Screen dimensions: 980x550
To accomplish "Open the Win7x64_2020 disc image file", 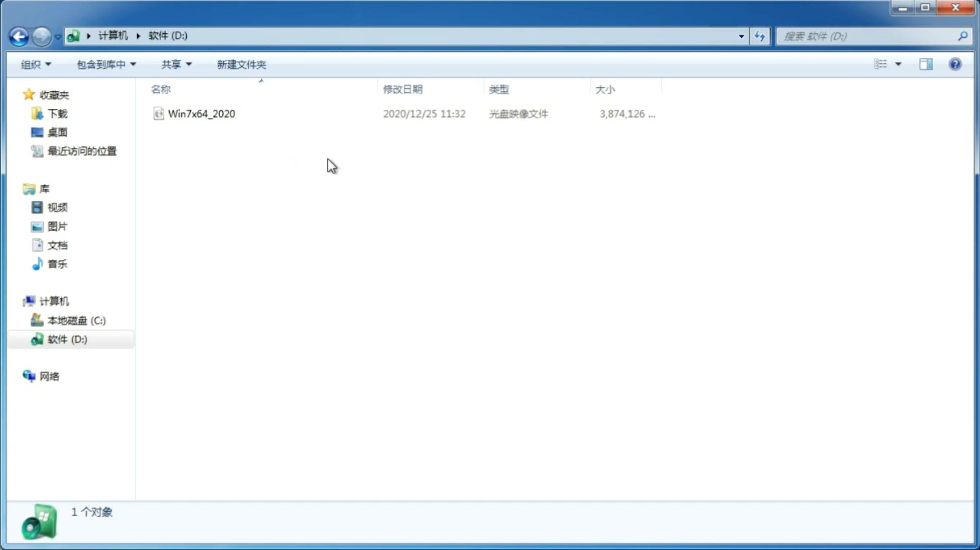I will click(x=201, y=113).
